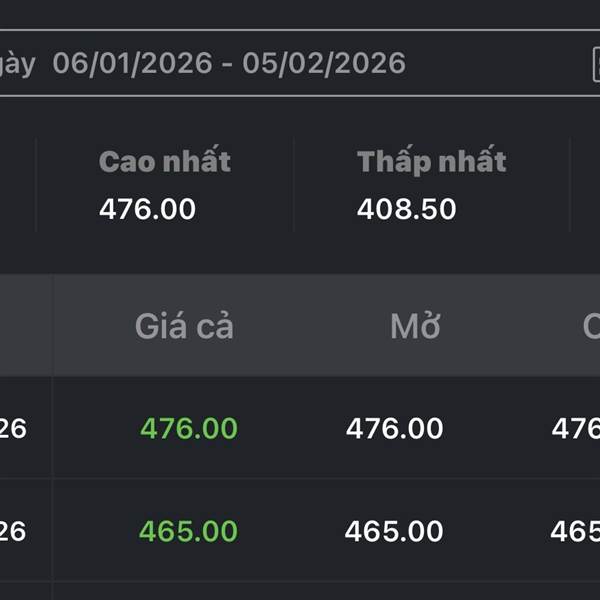The width and height of the screenshot is (600, 600).
Task: Click the partially visible header right of Mở
Action: [x=590, y=327]
